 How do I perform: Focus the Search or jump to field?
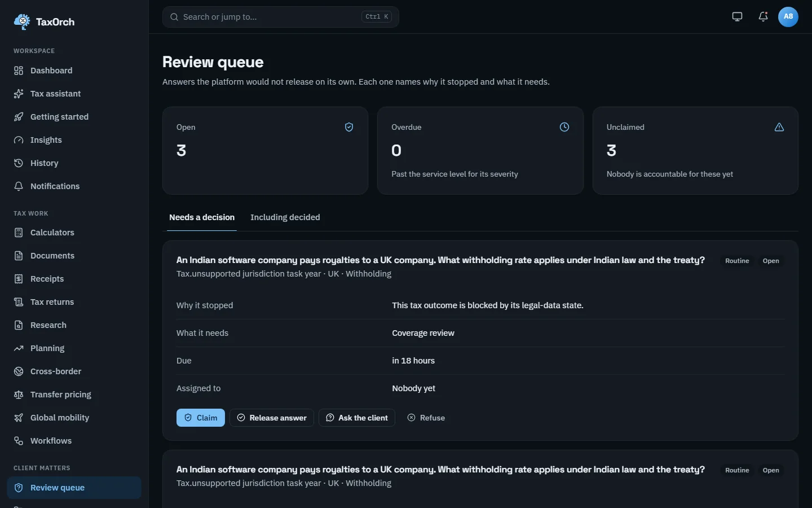coord(281,17)
